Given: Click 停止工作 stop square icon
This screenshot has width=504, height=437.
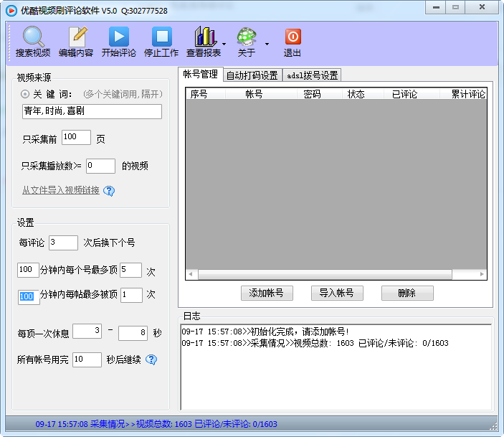Looking at the screenshot, I should pos(162,37).
